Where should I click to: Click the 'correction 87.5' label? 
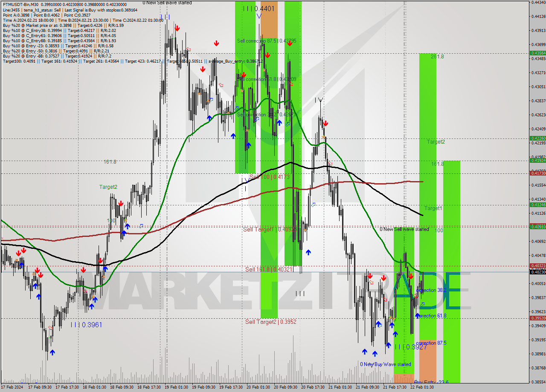[x=431, y=343]
